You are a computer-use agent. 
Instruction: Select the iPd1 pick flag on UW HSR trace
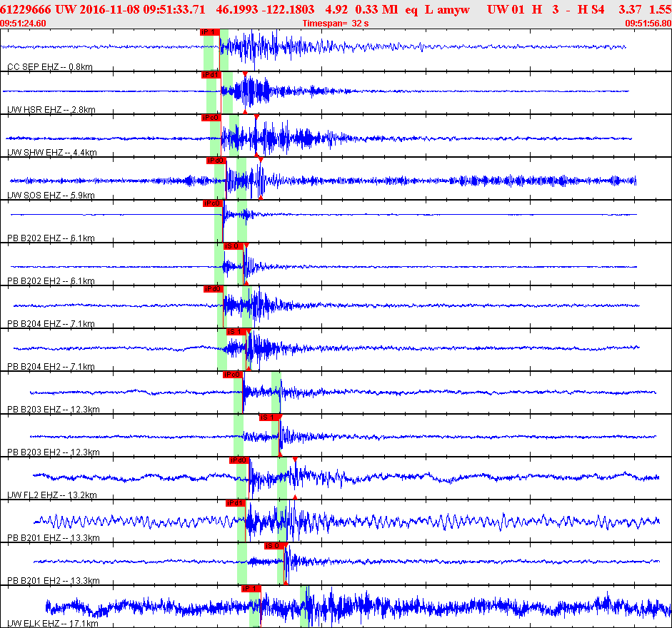click(211, 75)
